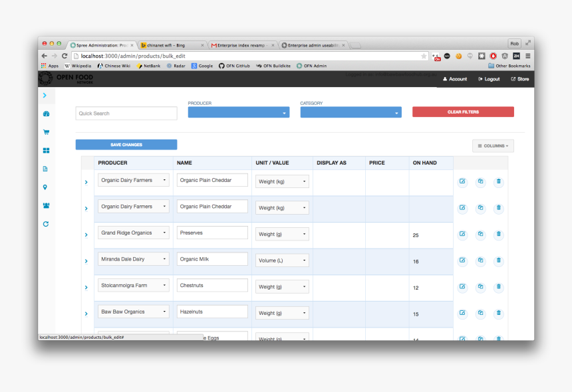Open the dashboard gauge icon in sidebar
The width and height of the screenshot is (572, 392).
tap(46, 114)
